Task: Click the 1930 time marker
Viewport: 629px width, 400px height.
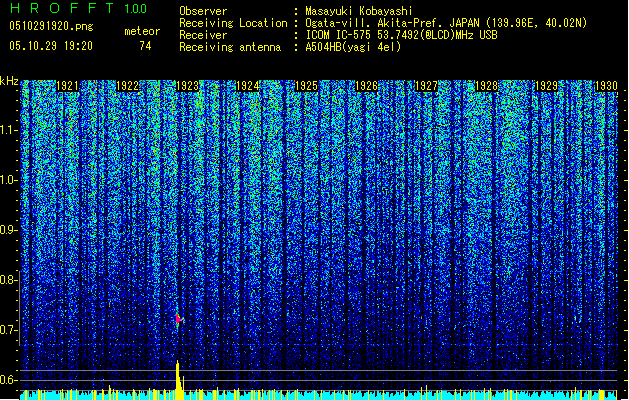Action: tap(606, 86)
